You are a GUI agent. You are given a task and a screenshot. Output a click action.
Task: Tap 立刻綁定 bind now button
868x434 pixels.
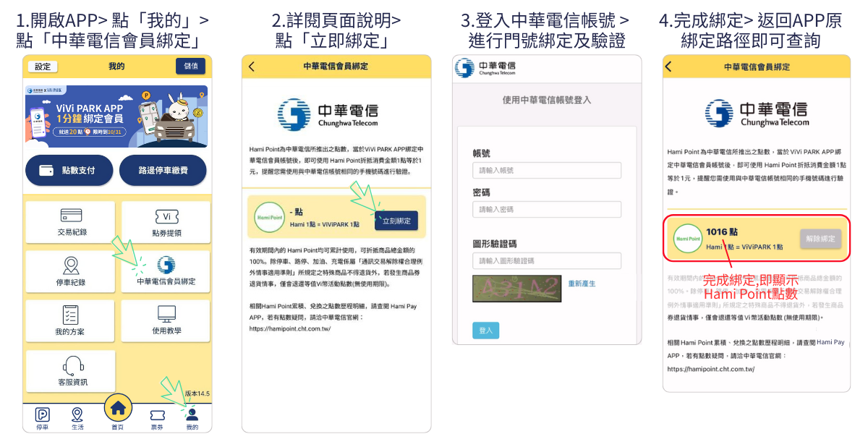point(396,221)
